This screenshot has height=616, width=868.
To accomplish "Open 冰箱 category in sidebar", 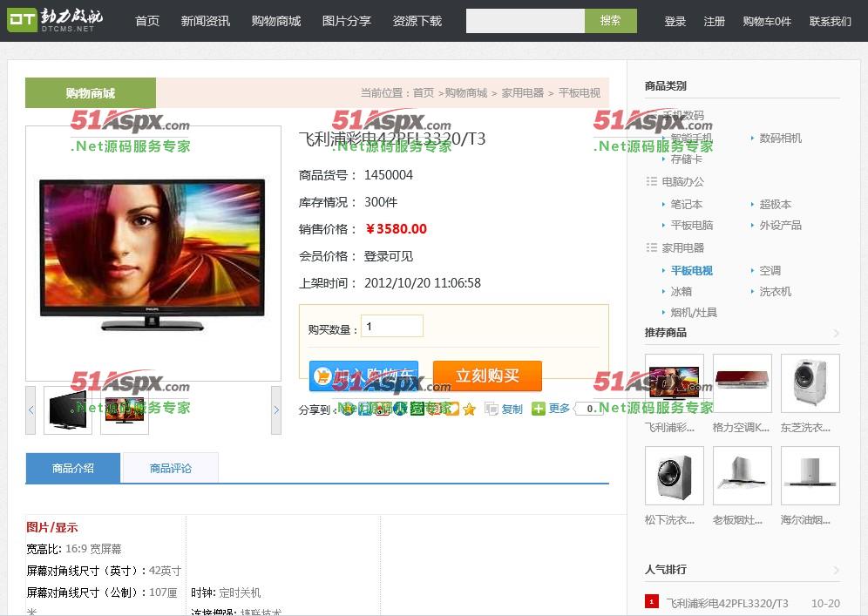I will coord(681,292).
